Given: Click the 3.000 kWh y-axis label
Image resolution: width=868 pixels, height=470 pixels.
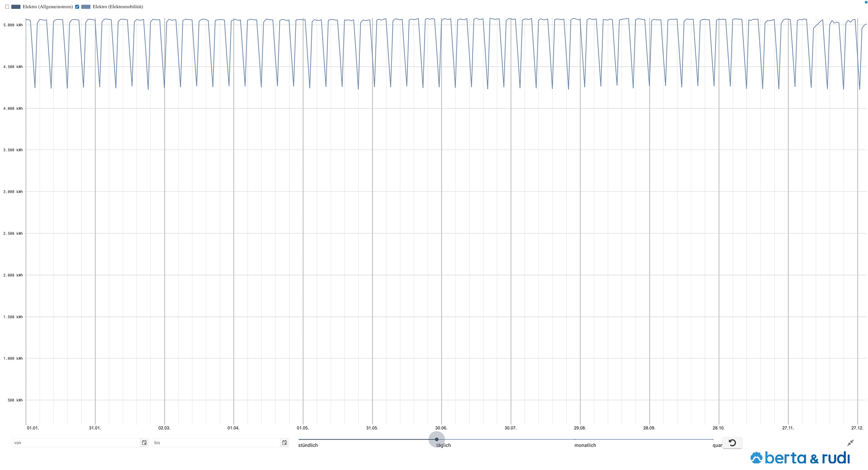Looking at the screenshot, I should tap(13, 192).
